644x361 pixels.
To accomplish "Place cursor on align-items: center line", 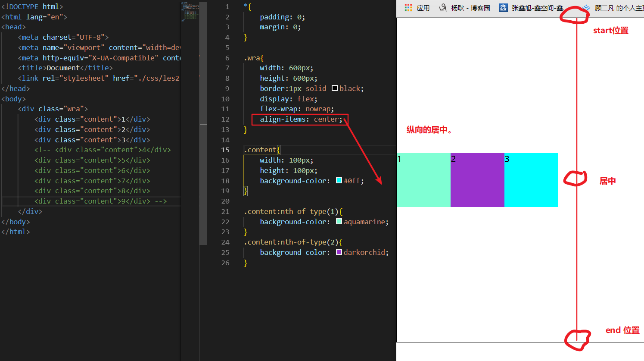I will point(301,119).
